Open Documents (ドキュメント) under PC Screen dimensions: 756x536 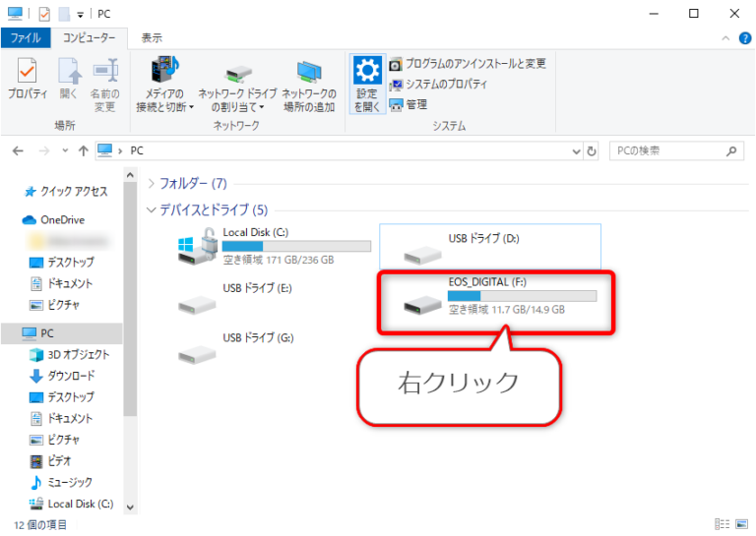[x=62, y=419]
